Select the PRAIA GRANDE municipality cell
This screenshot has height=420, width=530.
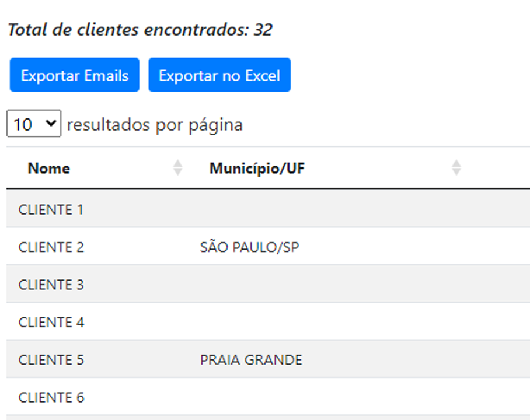click(x=251, y=360)
